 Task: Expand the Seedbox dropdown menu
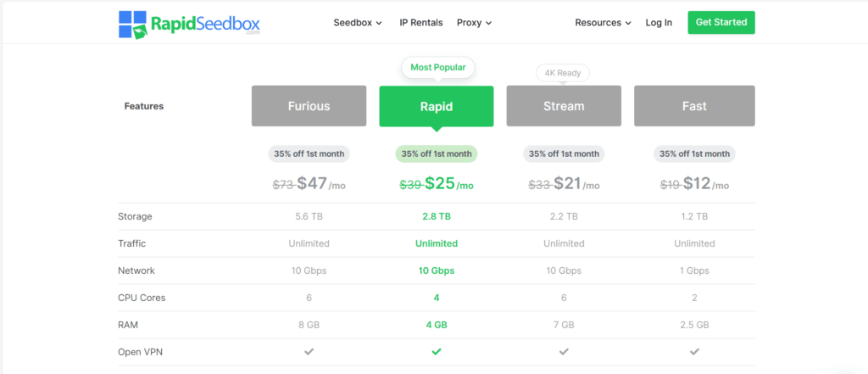358,23
